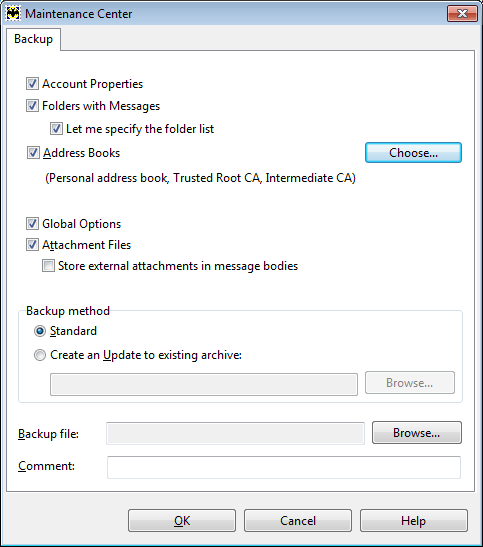483x547 pixels.
Task: Close the Maintenance Center dialog
Action: (462, 14)
